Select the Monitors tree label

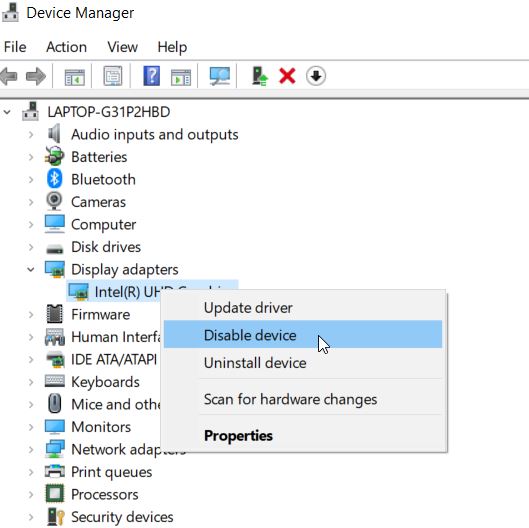[x=101, y=427]
